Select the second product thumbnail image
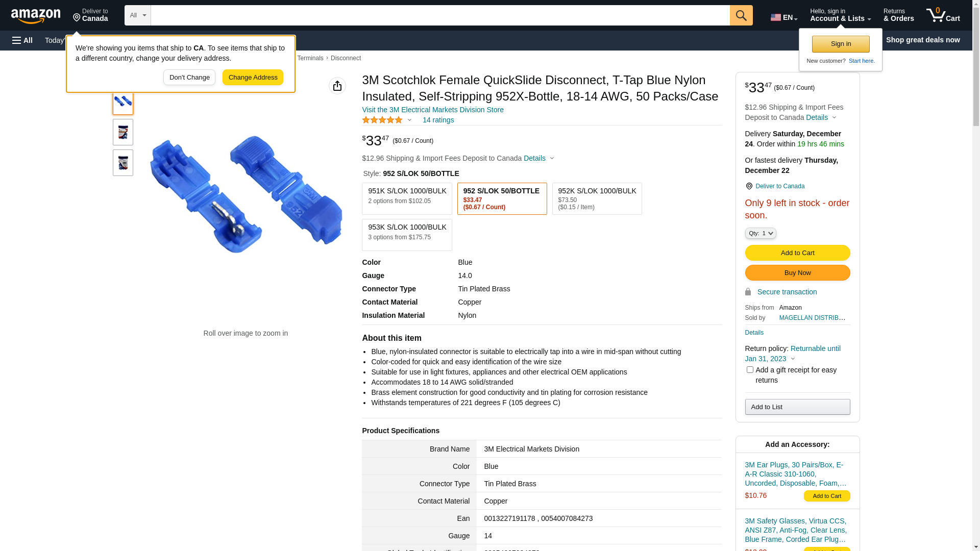The width and height of the screenshot is (980, 551). (x=123, y=132)
